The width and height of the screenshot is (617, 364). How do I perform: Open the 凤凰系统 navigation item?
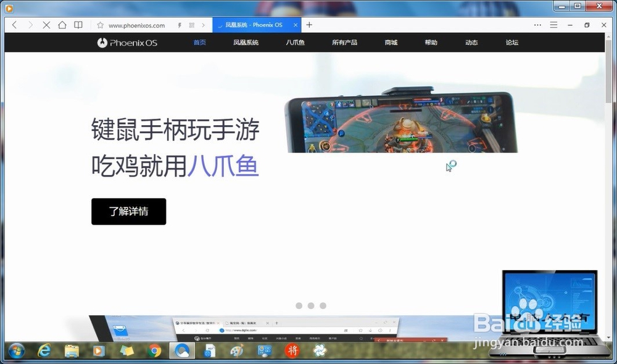(246, 43)
